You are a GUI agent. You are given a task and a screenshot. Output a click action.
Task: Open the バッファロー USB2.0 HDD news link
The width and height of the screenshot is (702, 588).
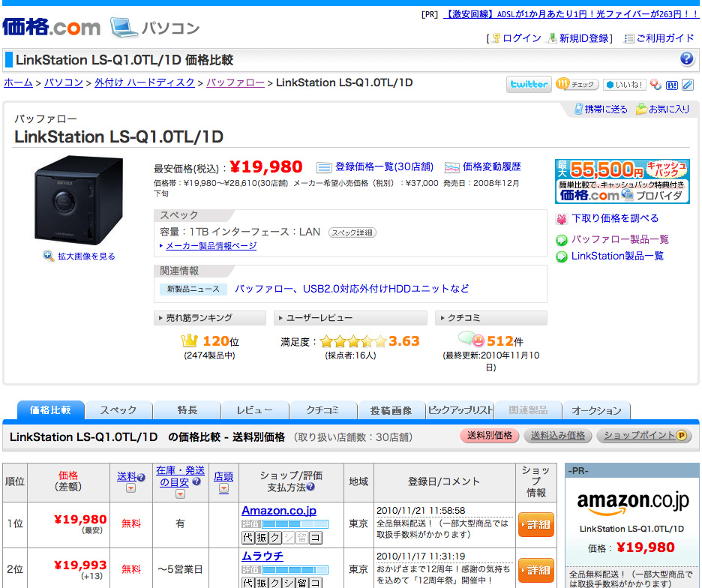coord(352,289)
